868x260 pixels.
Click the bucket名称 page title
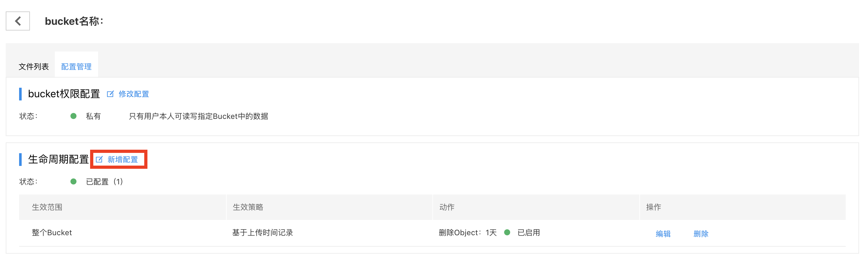click(74, 21)
